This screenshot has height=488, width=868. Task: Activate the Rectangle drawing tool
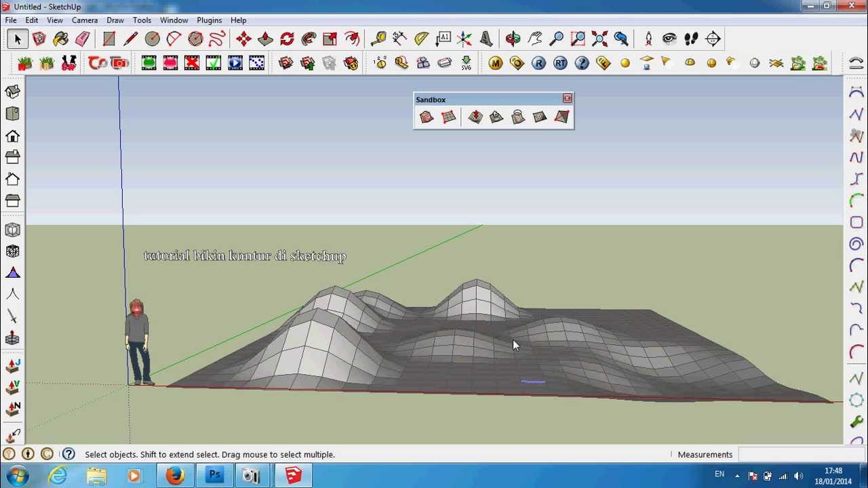(x=109, y=39)
